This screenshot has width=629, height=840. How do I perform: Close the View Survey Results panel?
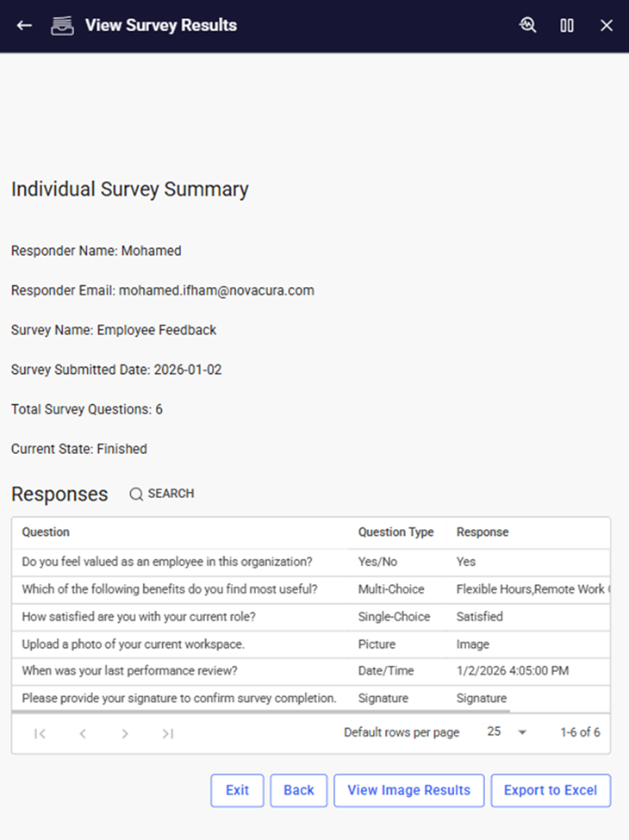pyautogui.click(x=607, y=26)
